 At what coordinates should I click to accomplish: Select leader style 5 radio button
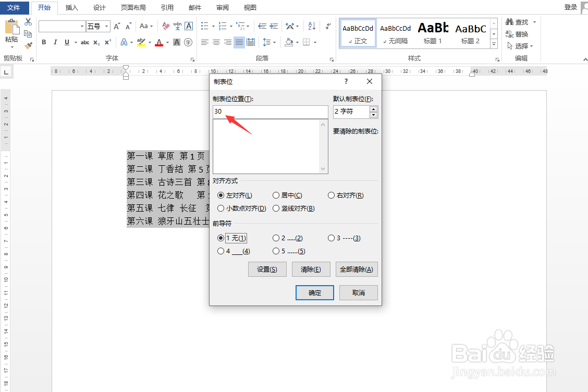pyautogui.click(x=276, y=251)
